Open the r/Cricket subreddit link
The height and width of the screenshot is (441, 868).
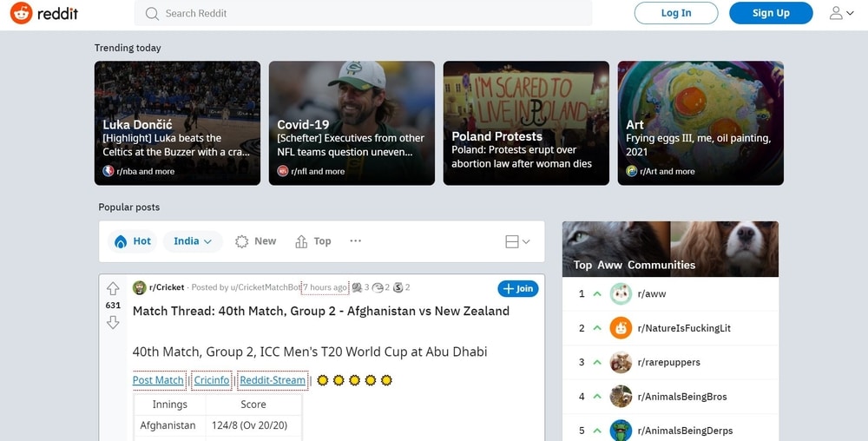167,287
